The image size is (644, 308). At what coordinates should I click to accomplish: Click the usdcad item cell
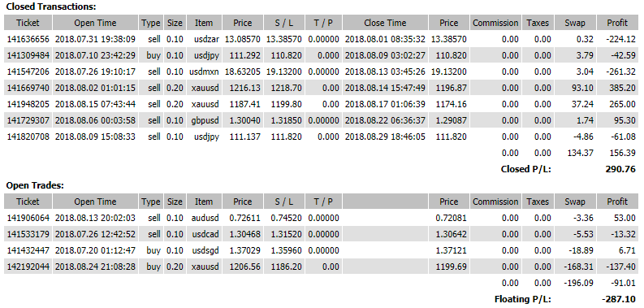tap(204, 234)
